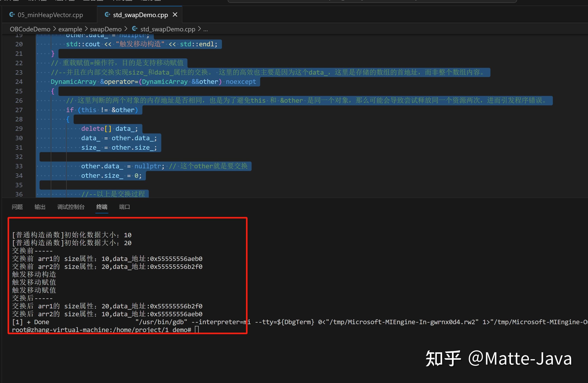Close the std_swapDemo.cpp tab with its X

175,14
